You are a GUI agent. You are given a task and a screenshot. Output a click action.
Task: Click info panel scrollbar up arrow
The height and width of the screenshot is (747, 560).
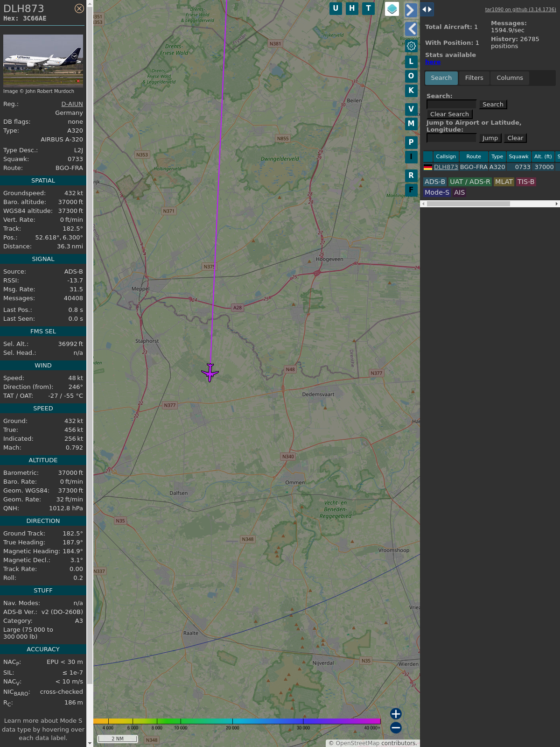[x=90, y=3]
